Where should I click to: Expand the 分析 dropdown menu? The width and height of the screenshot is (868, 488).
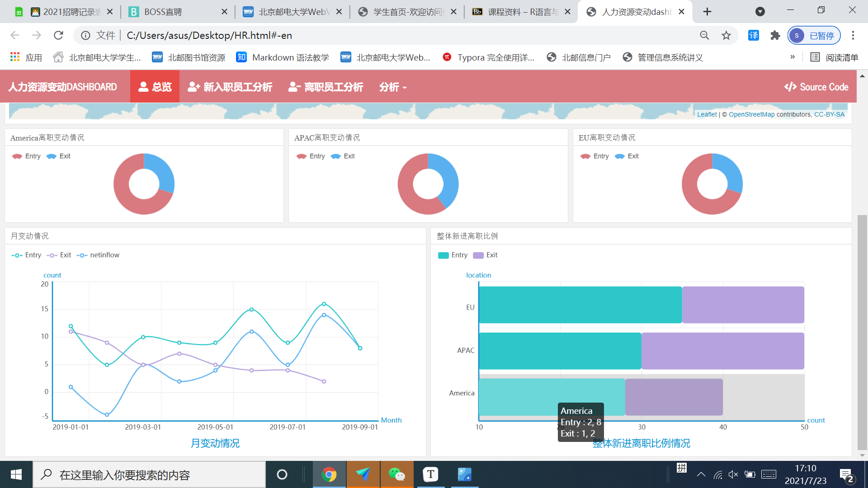coord(392,87)
